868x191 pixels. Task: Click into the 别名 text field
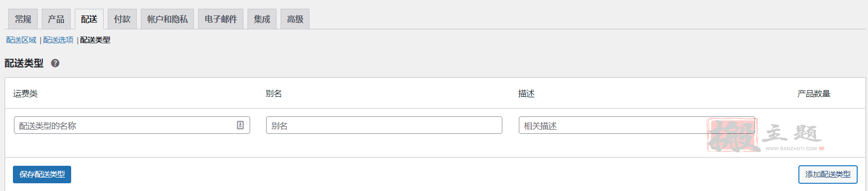click(384, 125)
